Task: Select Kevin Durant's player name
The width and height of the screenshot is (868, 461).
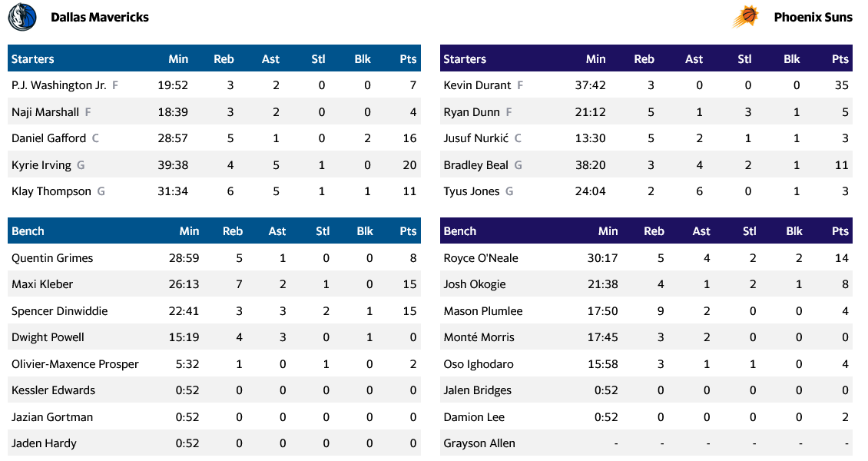Action: click(x=477, y=85)
